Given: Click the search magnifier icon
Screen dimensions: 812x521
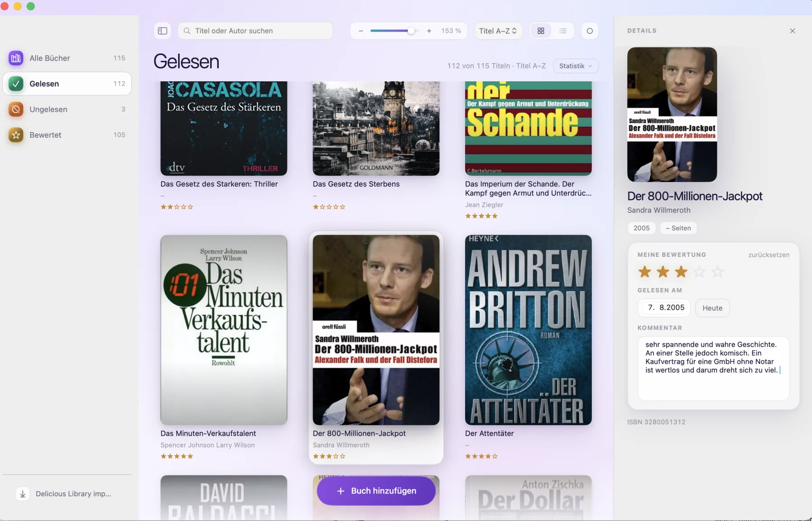Looking at the screenshot, I should tap(187, 31).
